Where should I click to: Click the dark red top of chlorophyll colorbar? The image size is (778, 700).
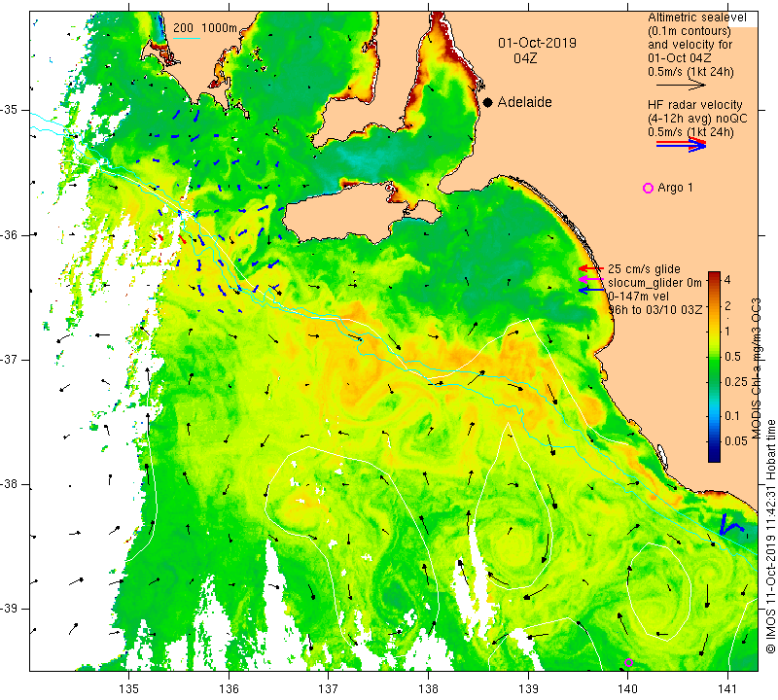(714, 275)
